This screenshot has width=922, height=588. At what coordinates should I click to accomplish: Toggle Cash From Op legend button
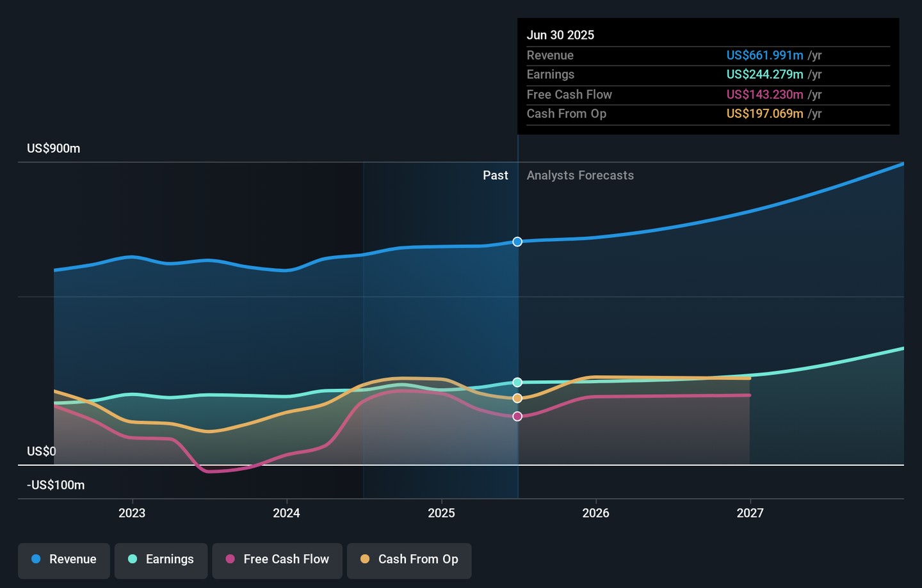[x=409, y=560]
